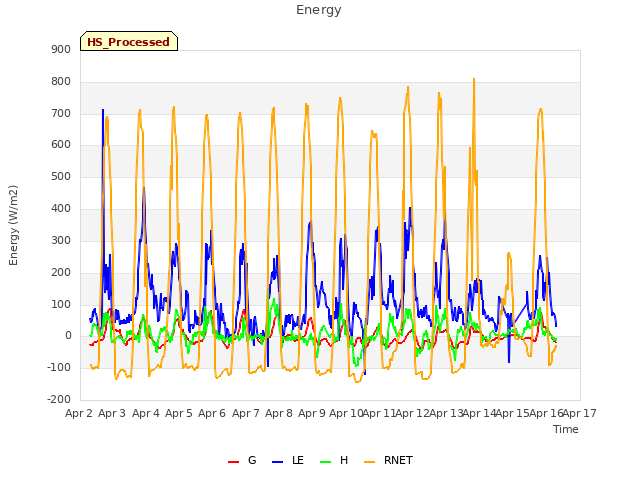Click the Apr 8 x-axis tick

tap(279, 413)
